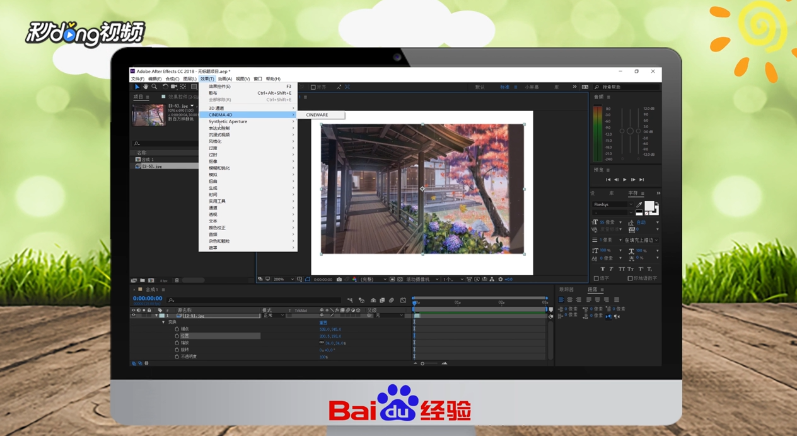Toggle the stopwatch for 缩放 property

[177, 343]
